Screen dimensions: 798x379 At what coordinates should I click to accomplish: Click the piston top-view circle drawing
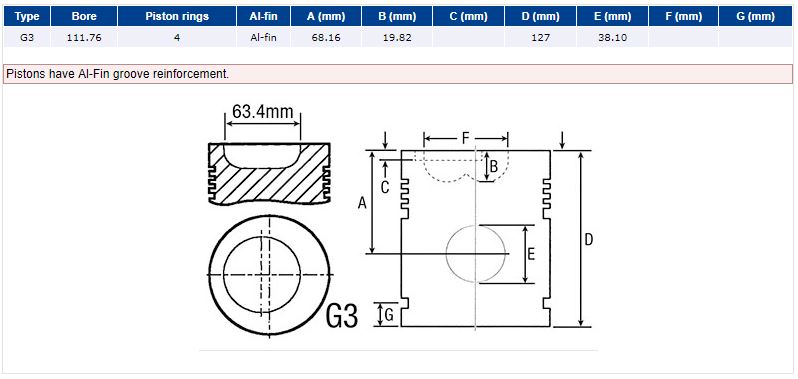point(270,275)
